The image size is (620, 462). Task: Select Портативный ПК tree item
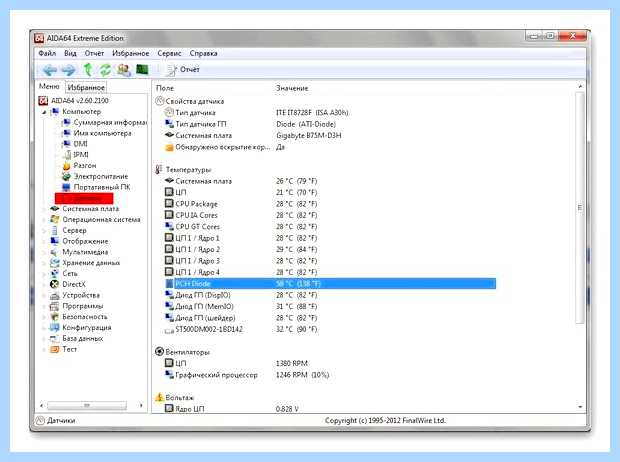coord(102,187)
